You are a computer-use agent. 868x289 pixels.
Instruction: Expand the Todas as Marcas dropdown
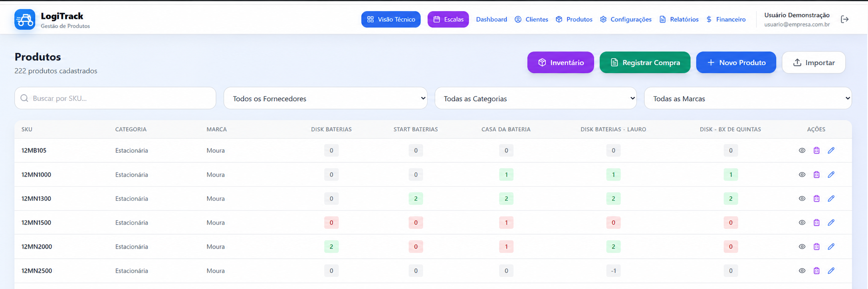point(748,98)
